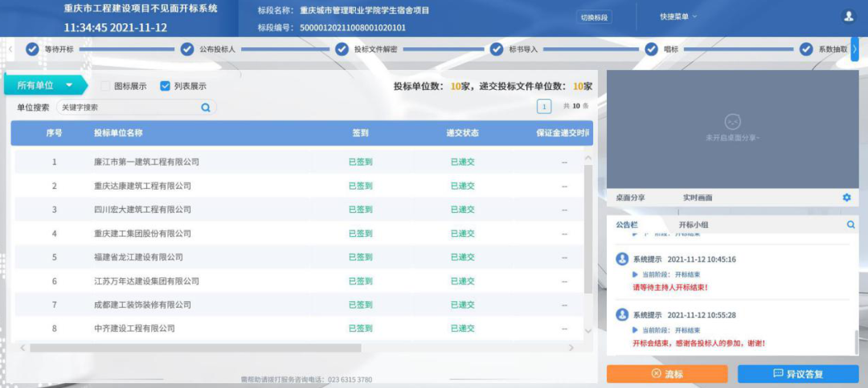Click the user avatar icon in header
This screenshot has height=388, width=868.
tap(848, 17)
